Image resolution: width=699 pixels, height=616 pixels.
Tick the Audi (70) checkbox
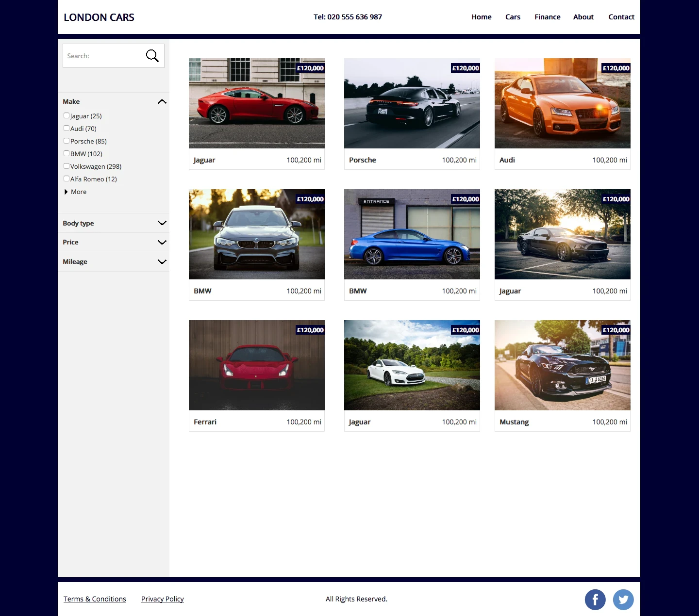click(67, 128)
